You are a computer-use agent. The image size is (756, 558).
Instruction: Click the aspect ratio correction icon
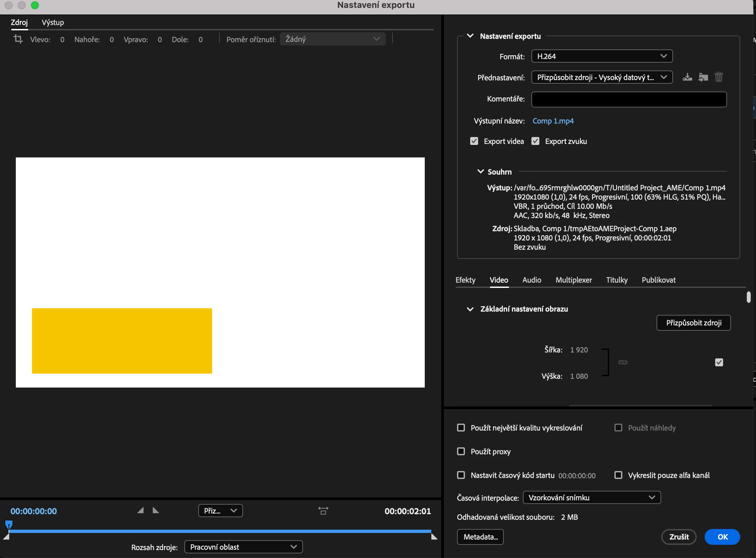[323, 511]
